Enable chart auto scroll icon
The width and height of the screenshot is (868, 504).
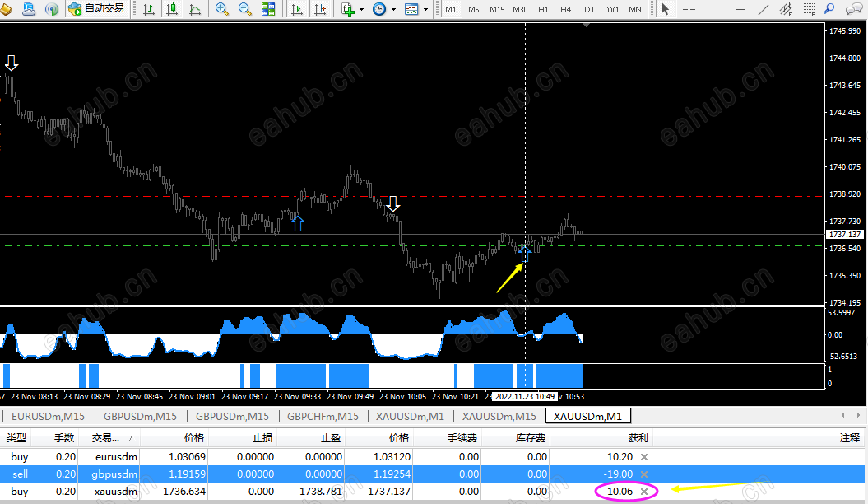(x=297, y=9)
